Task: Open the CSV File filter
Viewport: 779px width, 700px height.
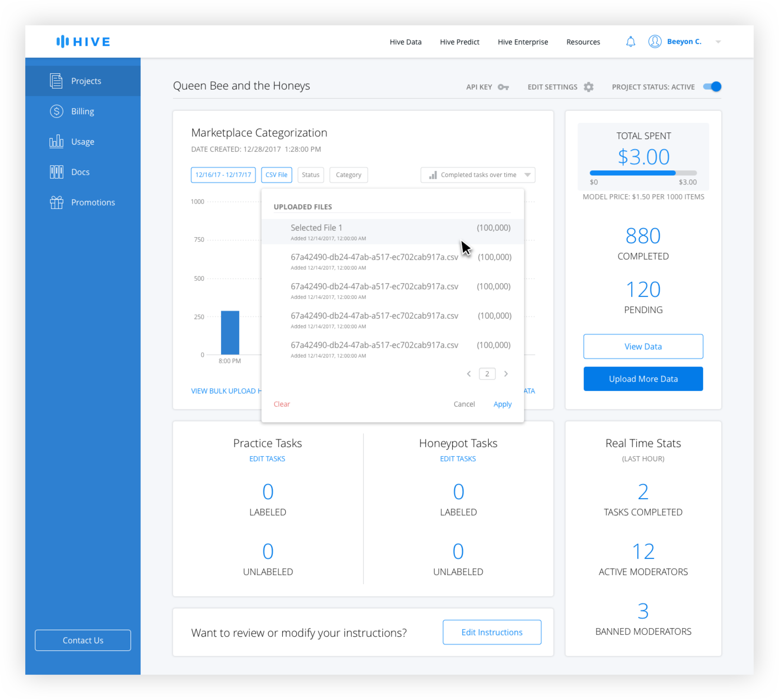Action: pos(276,175)
